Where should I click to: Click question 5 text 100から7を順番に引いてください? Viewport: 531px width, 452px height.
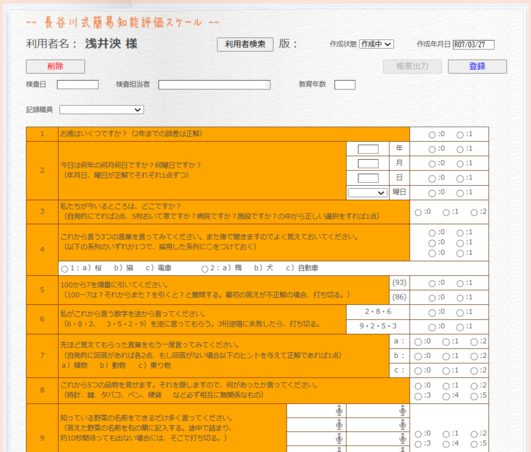pos(114,285)
